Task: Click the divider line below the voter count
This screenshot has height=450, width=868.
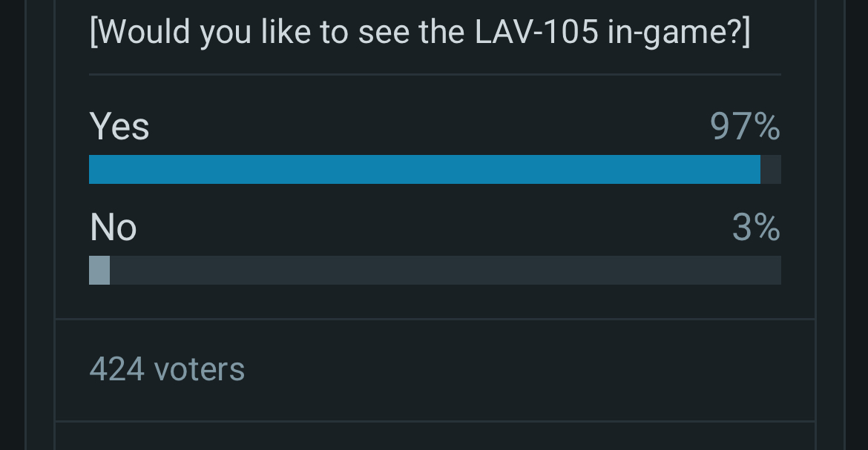Action: pos(435,421)
